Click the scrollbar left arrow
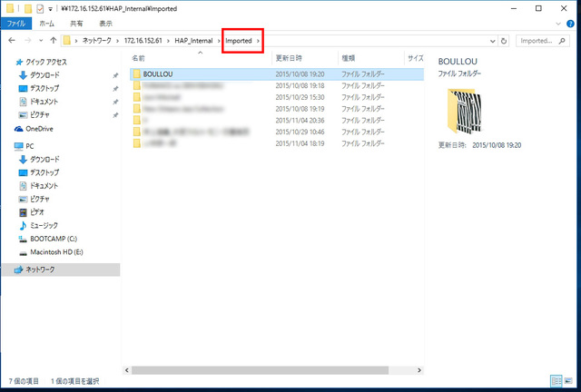The height and width of the screenshot is (392, 581). click(127, 370)
